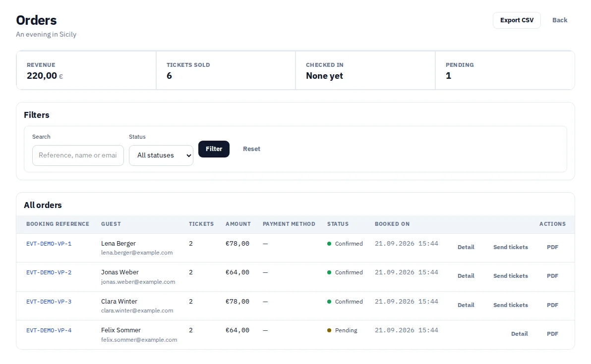Go back via the Back link
The image size is (591, 364).
[x=560, y=20]
